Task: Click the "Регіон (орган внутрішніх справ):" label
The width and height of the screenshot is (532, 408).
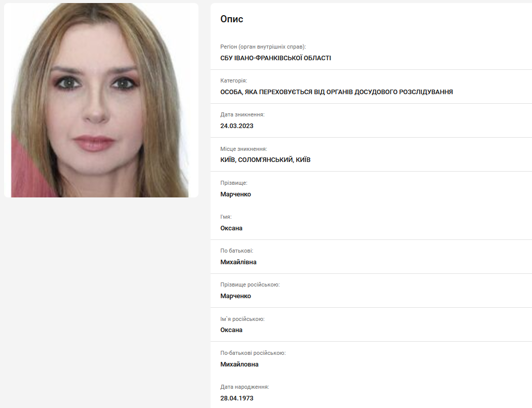Action: point(263,47)
